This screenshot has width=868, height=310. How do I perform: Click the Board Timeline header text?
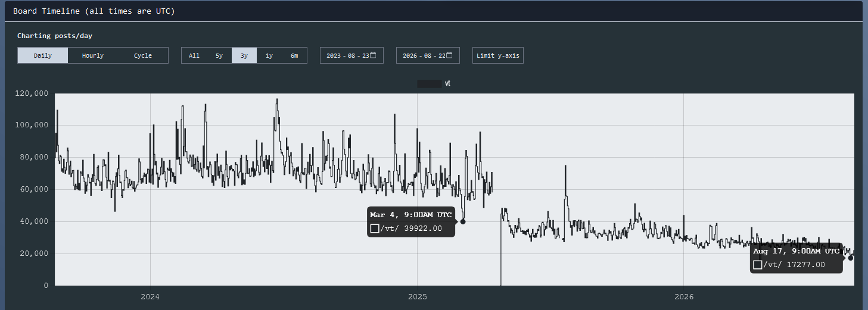[x=94, y=11]
